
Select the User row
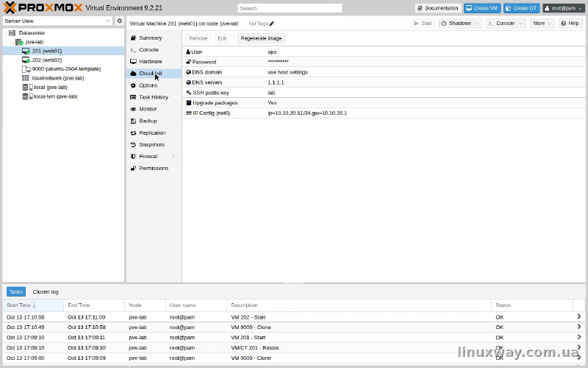pos(384,52)
